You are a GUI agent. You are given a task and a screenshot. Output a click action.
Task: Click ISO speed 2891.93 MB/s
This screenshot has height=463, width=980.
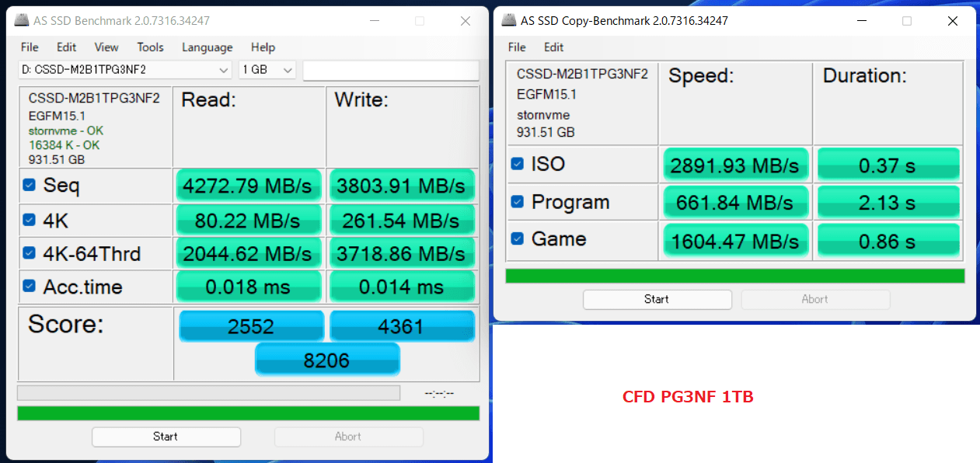[736, 165]
